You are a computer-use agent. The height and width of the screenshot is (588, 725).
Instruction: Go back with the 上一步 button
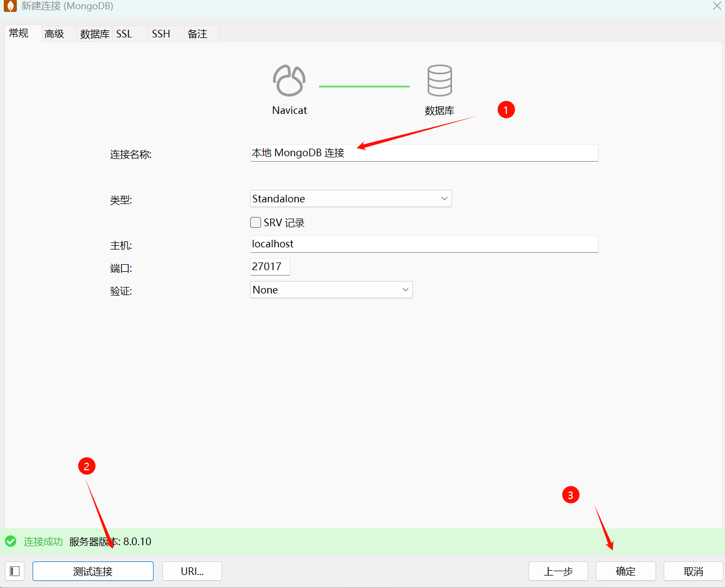tap(558, 571)
